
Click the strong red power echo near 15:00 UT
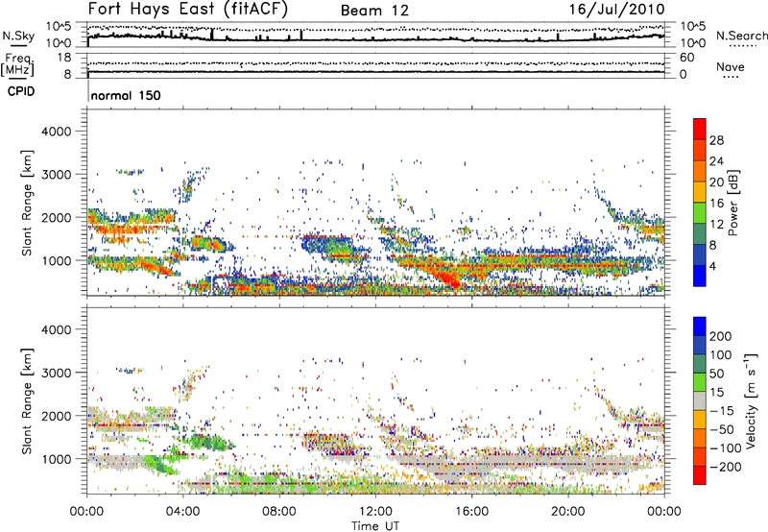click(448, 277)
